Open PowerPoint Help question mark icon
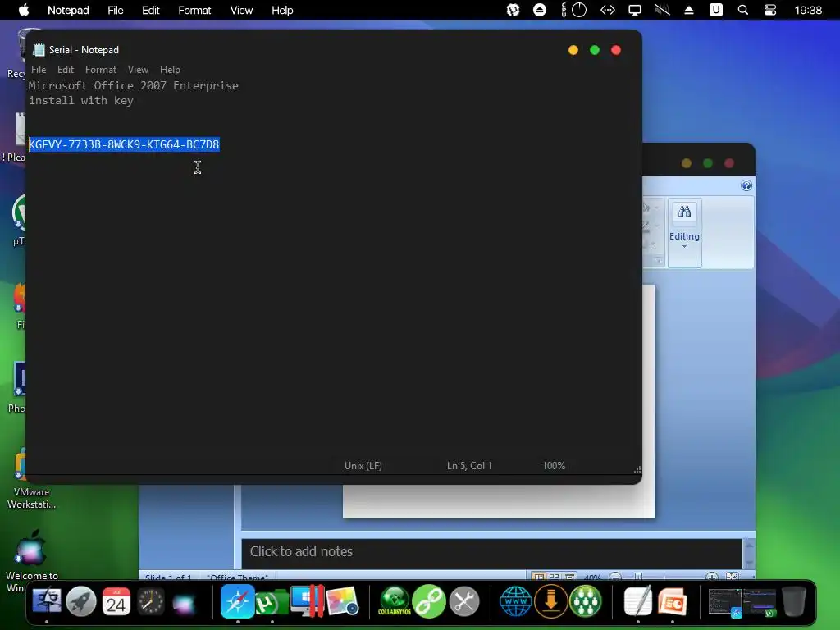 (746, 185)
